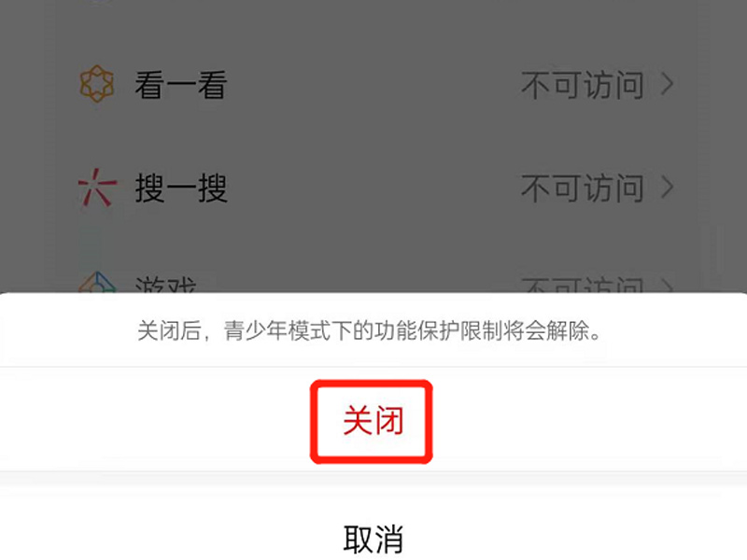Image resolution: width=747 pixels, height=560 pixels.
Task: Tap empty space between 看一看 and 不可访问
Action: click(x=373, y=85)
